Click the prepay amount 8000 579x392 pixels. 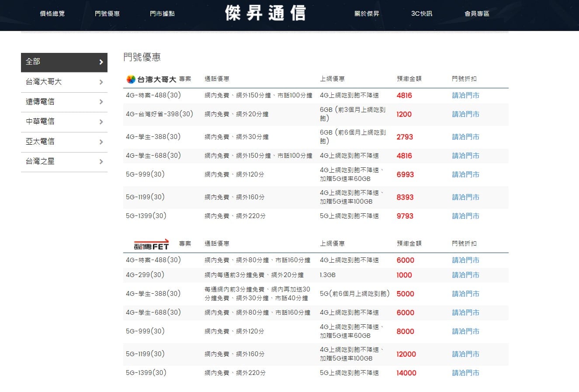(x=406, y=331)
